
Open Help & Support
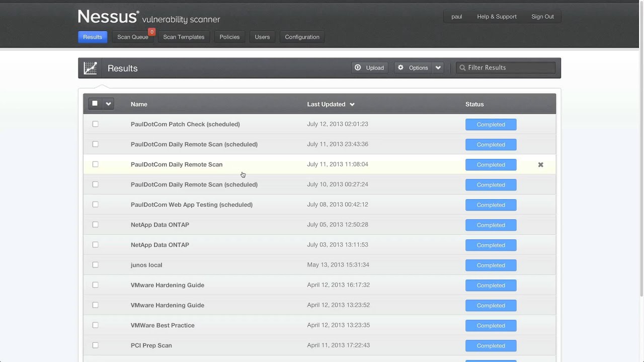[x=497, y=17]
